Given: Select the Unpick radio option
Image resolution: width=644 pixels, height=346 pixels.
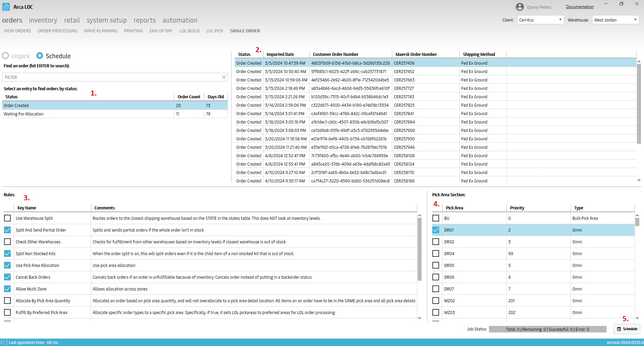Looking at the screenshot, I should point(5,56).
